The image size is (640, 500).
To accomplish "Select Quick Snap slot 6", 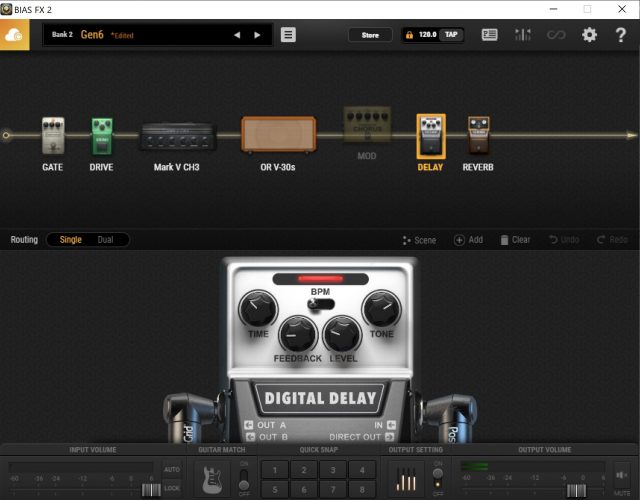I will coord(304,489).
